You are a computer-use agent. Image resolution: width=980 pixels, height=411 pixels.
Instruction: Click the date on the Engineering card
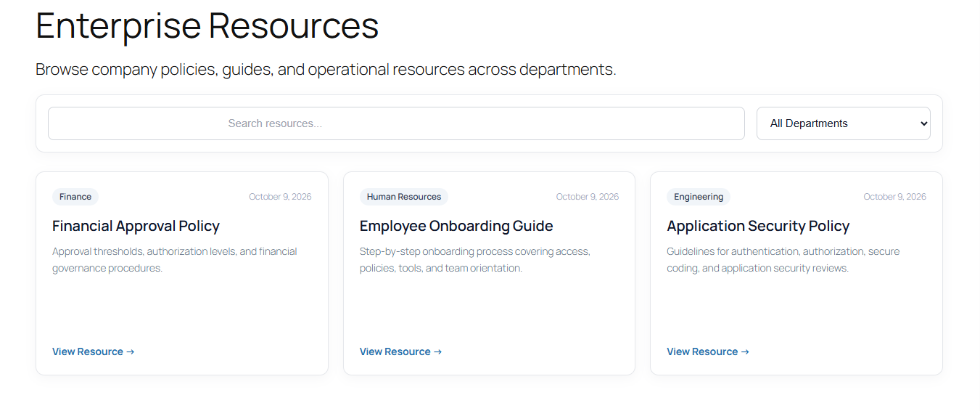(x=894, y=197)
